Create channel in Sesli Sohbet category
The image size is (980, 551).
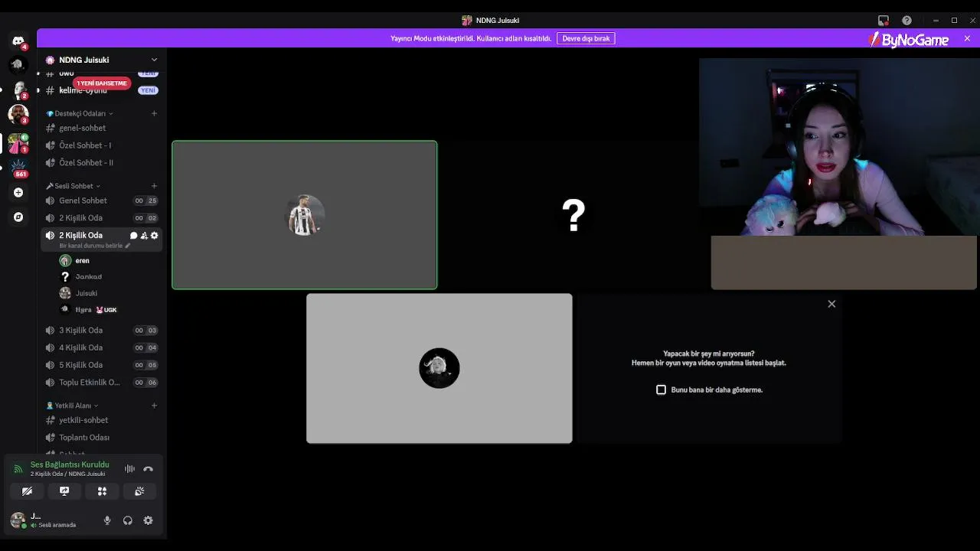coord(154,186)
